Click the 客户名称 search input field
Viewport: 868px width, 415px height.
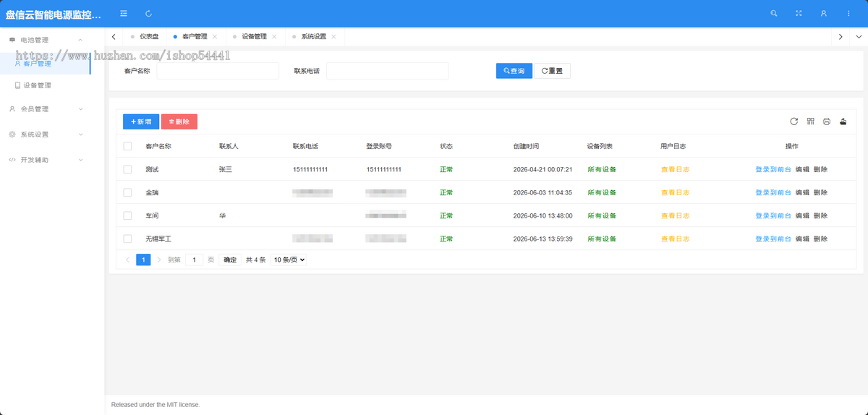[218, 71]
